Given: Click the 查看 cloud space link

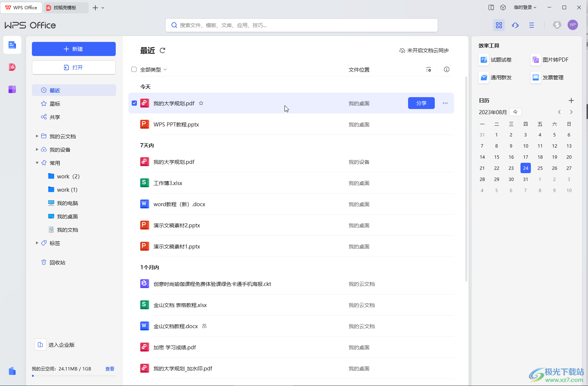Looking at the screenshot, I should point(110,369).
